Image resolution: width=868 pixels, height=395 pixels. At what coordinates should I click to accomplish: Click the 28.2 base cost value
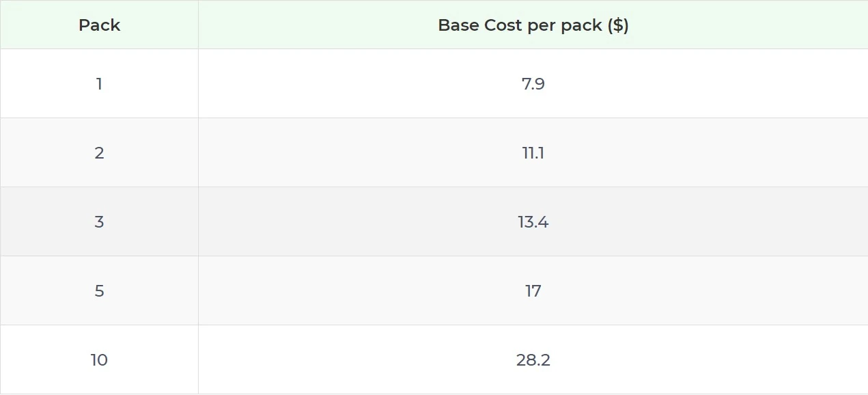pyautogui.click(x=533, y=360)
